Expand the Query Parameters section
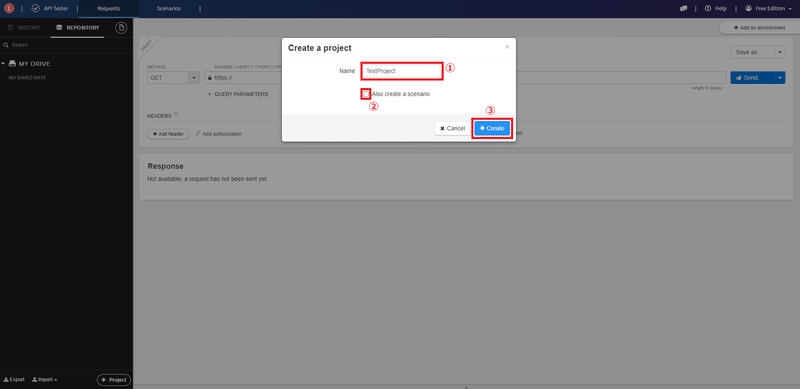Viewport: 800px width, 389px height. 238,94
